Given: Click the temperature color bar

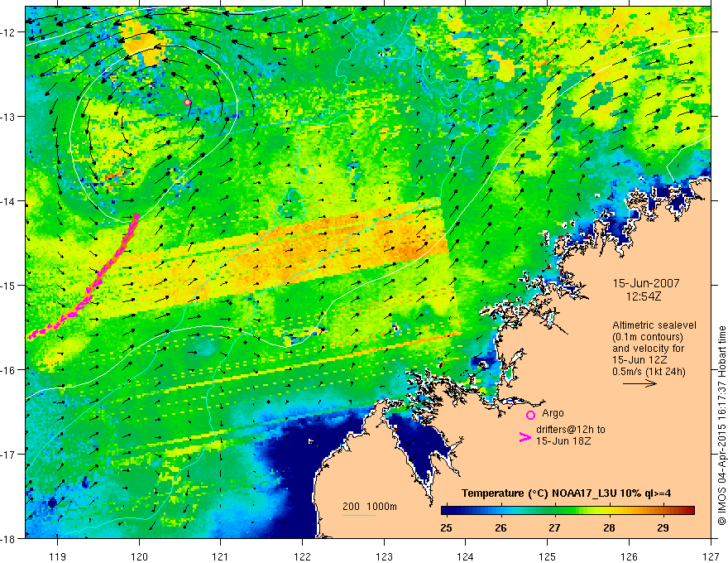Looking at the screenshot, I should [x=568, y=510].
